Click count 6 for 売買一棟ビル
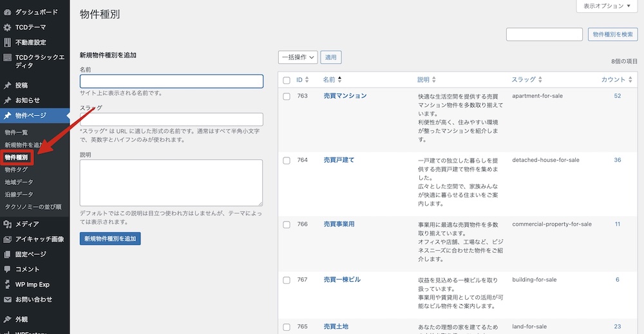Screen dimensions: 644x334 pyautogui.click(x=618, y=280)
